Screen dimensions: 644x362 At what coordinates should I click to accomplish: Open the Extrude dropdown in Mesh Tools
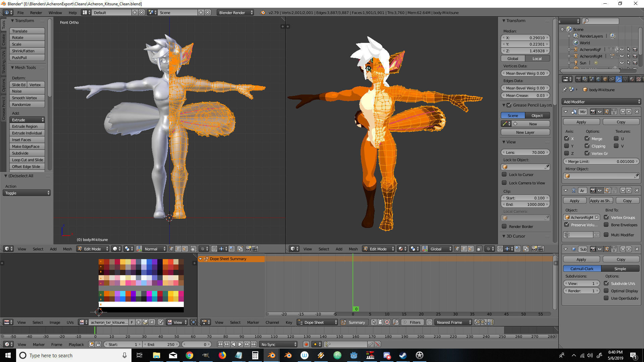(27, 120)
